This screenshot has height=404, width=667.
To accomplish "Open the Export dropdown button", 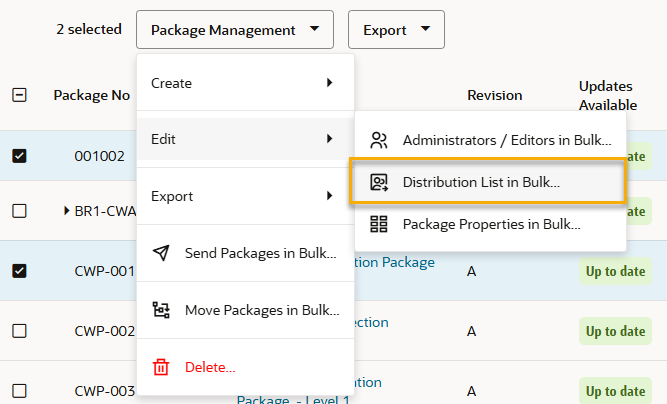I will [396, 30].
